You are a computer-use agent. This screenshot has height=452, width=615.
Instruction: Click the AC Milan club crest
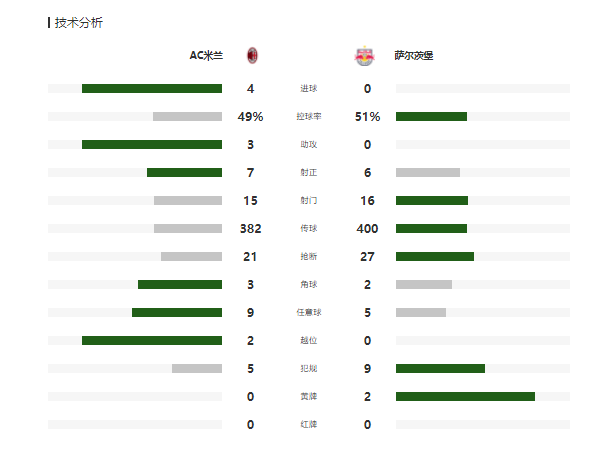[x=252, y=56]
